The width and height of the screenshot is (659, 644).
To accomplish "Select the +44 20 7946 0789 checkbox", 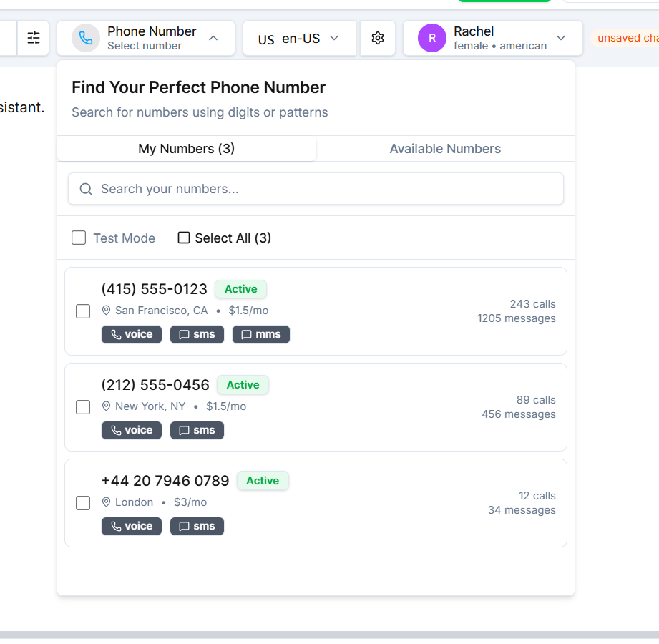I will pos(83,503).
